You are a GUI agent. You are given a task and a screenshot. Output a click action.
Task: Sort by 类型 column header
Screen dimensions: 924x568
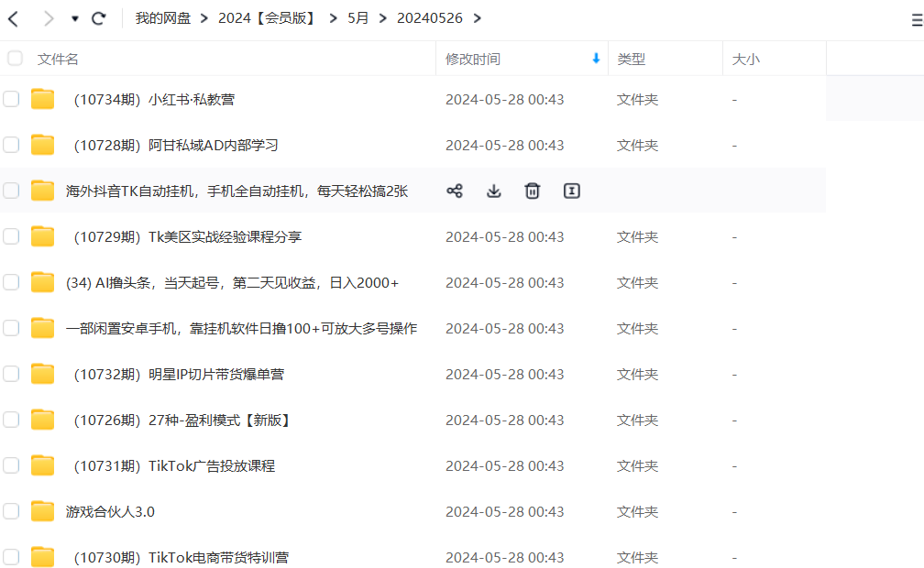631,59
